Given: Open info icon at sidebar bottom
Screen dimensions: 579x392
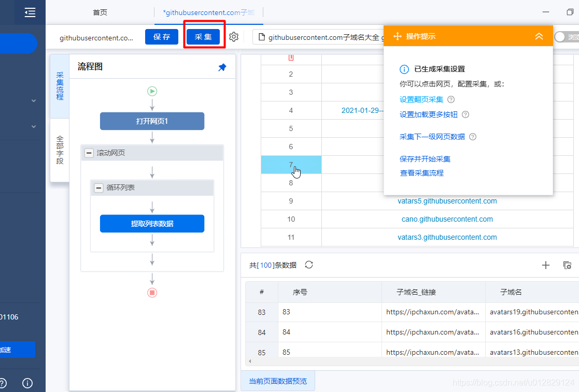Looking at the screenshot, I should pyautogui.click(x=27, y=383).
